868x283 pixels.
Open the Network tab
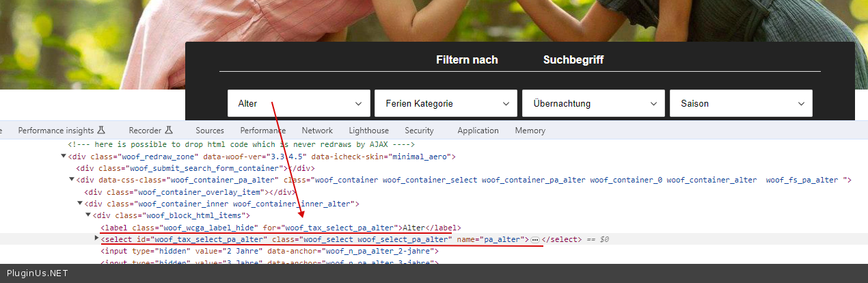[x=317, y=131]
